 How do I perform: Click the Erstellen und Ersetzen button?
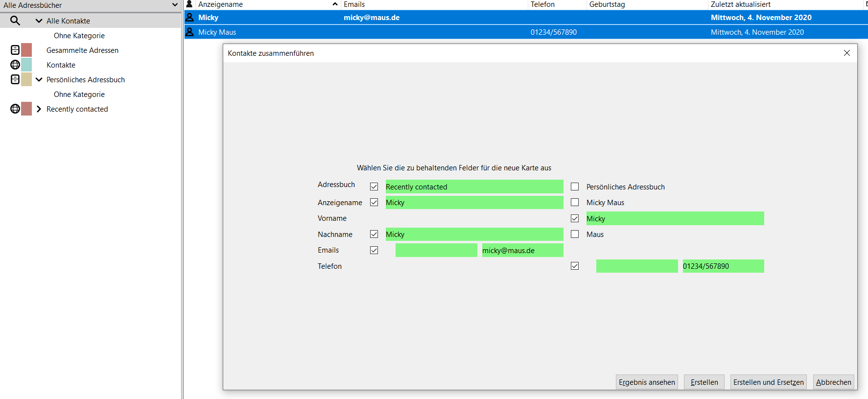click(x=768, y=382)
